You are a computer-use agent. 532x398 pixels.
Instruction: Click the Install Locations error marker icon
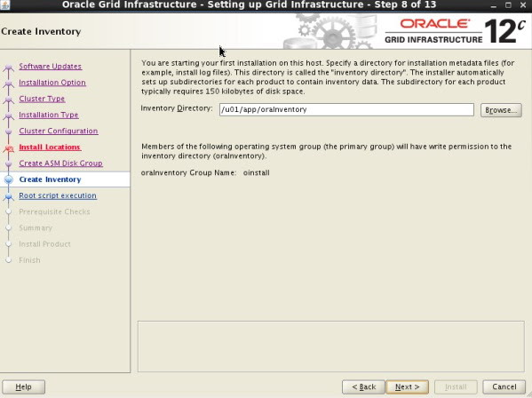point(9,148)
